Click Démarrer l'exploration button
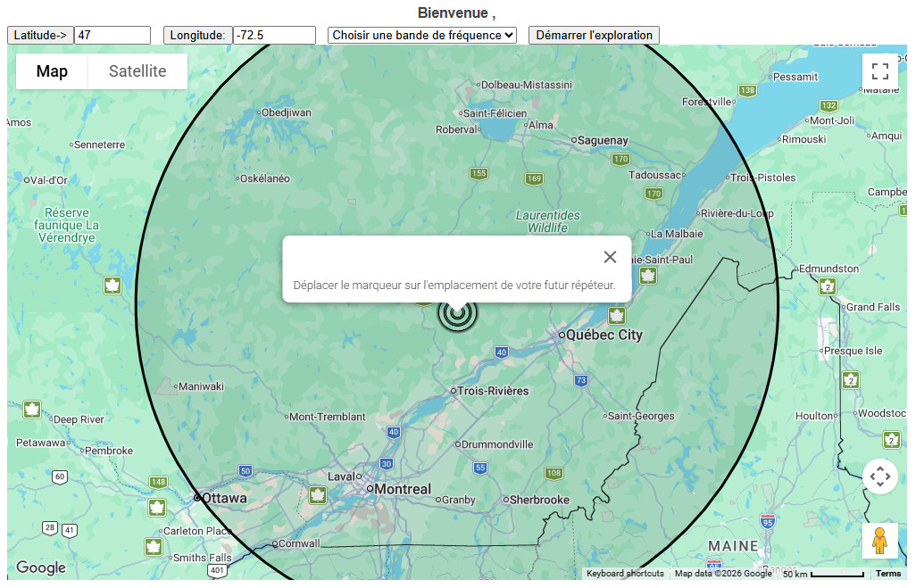 pos(594,36)
